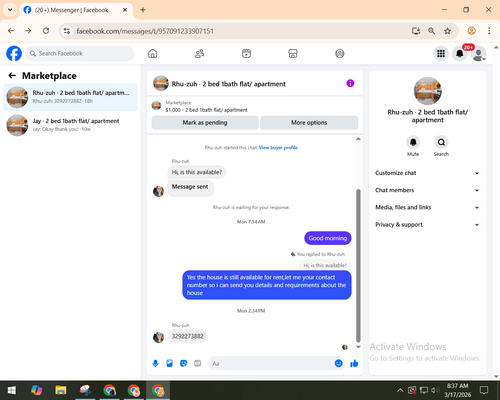Open the browser zoom magnifier icon

(x=431, y=31)
